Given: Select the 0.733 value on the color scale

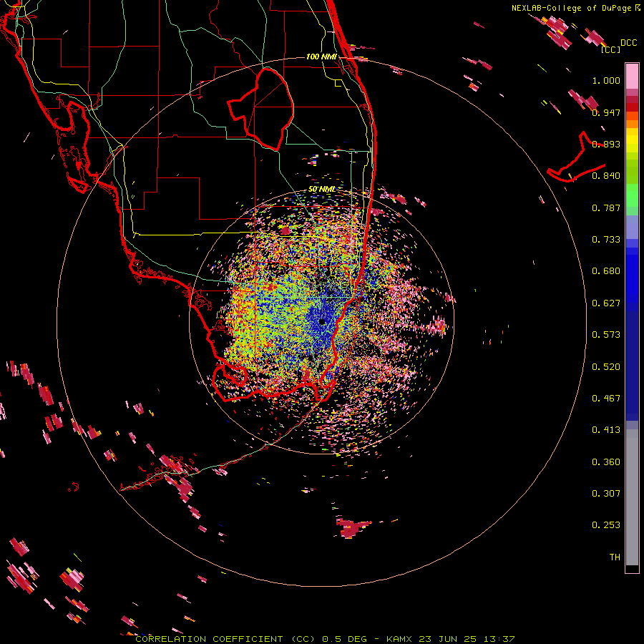Looking at the screenshot, I should 606,240.
